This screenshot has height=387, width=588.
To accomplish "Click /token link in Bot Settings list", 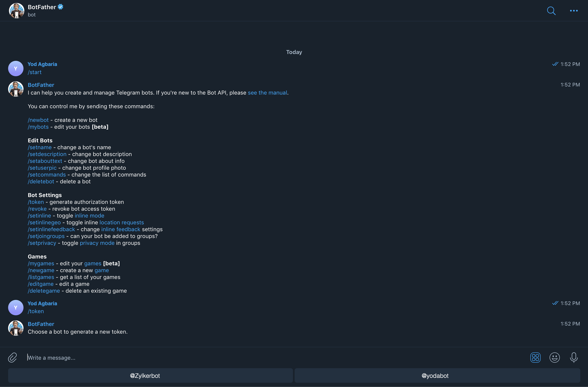I will coord(36,202).
